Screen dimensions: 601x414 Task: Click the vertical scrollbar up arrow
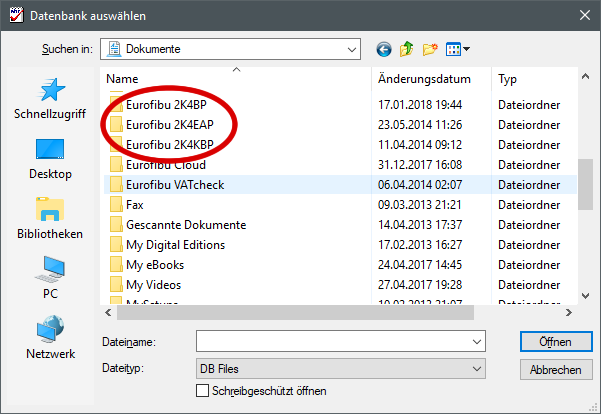(585, 76)
